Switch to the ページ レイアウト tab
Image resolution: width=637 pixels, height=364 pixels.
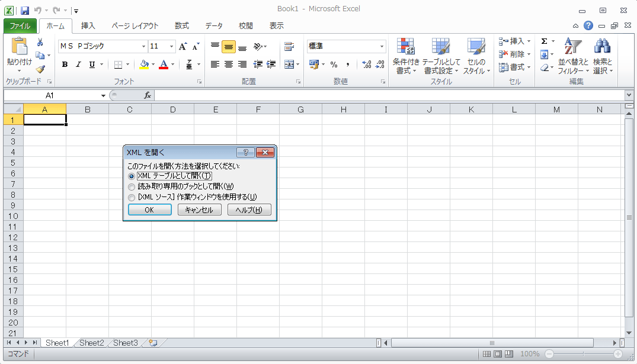(x=135, y=26)
